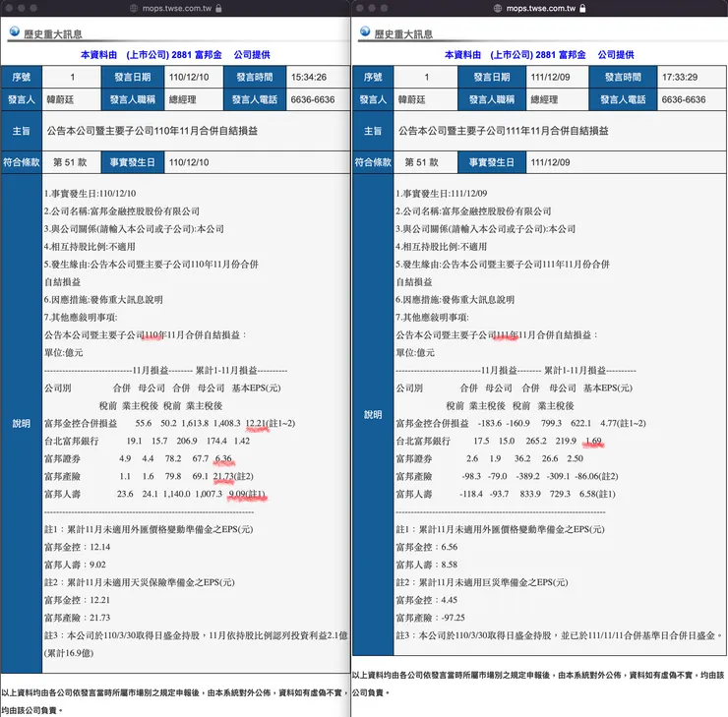The image size is (728, 717).
Task: Click the 註3 line mentioning 111/11/11合併基準日
Action: [560, 635]
